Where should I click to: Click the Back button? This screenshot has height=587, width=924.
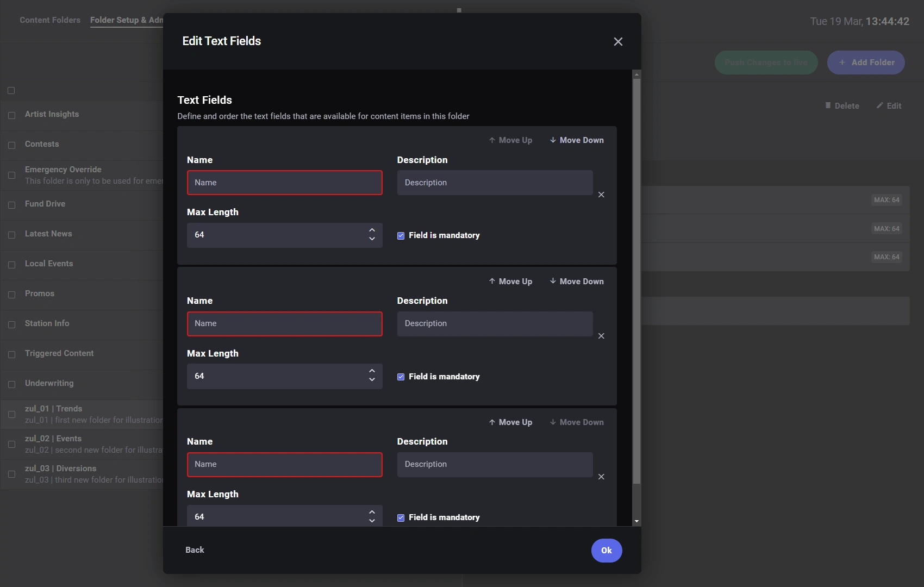pos(195,550)
